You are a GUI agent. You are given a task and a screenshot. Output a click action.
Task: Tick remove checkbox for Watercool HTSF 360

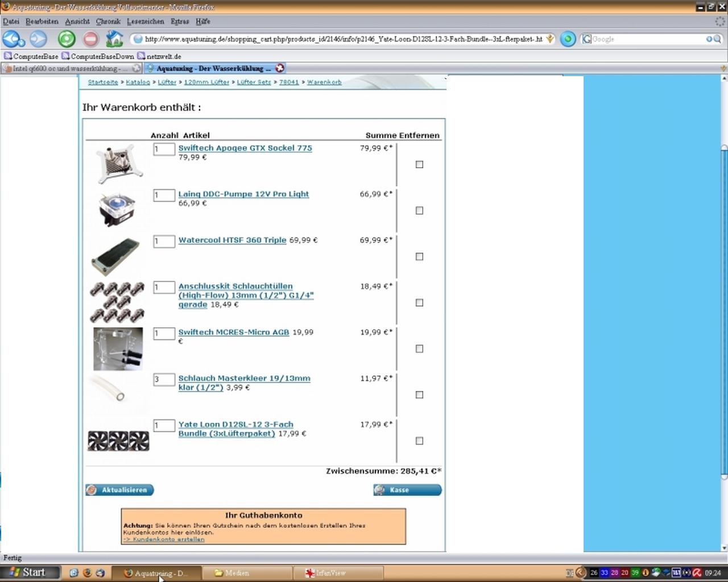419,256
